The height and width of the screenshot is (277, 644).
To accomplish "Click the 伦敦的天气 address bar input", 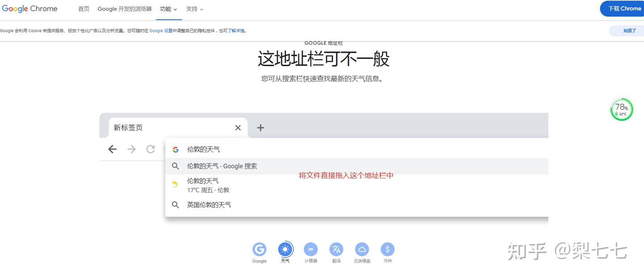I will 356,150.
